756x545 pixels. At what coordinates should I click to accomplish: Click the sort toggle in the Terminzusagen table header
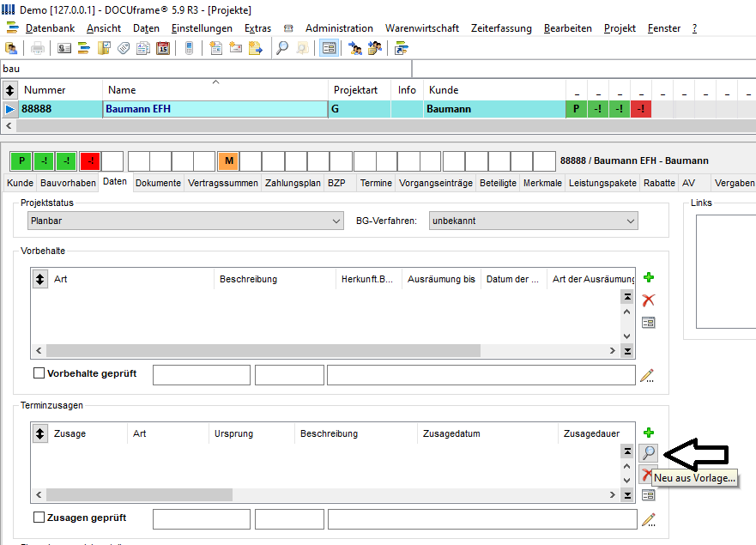[40, 433]
